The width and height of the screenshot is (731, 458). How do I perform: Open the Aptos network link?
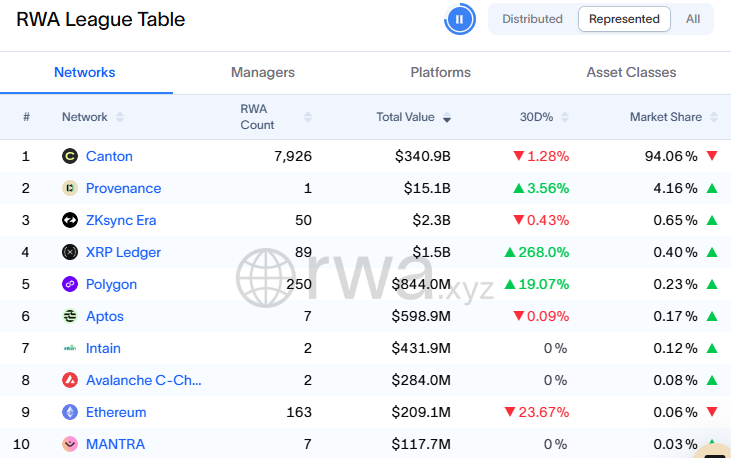105,316
